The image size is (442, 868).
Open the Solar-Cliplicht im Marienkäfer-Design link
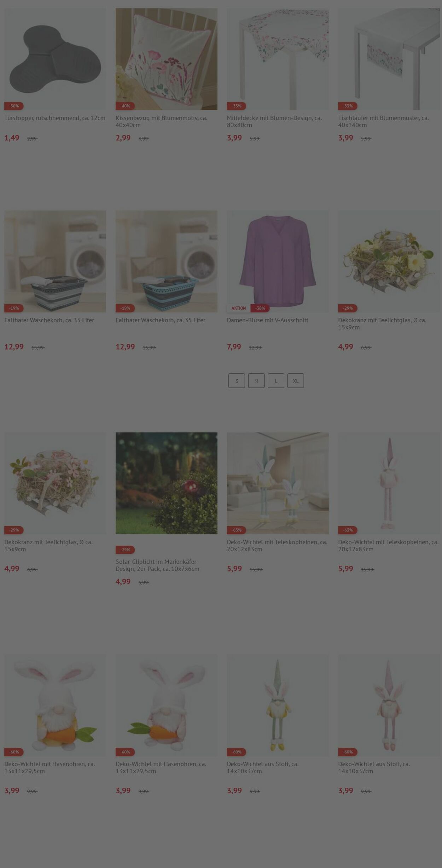(157, 565)
